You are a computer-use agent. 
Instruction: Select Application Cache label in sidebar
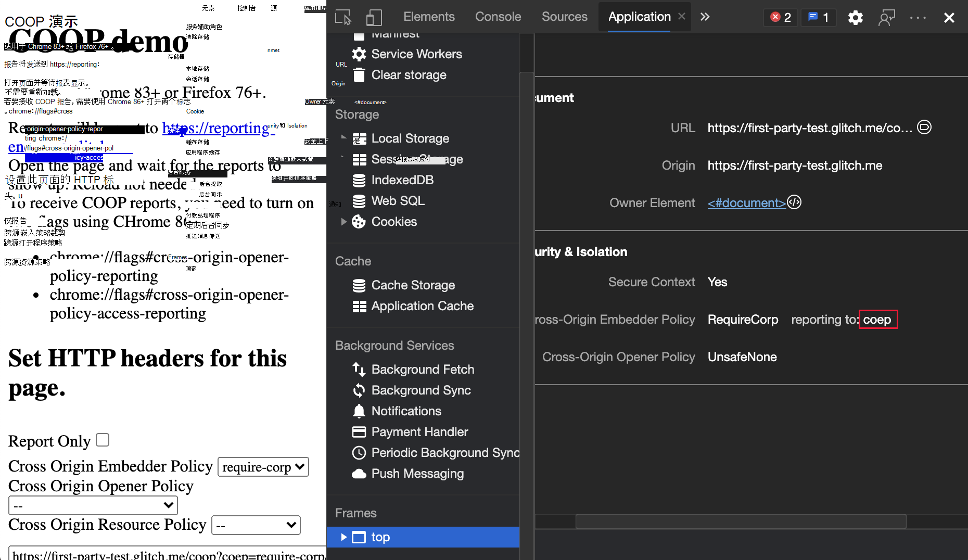423,306
